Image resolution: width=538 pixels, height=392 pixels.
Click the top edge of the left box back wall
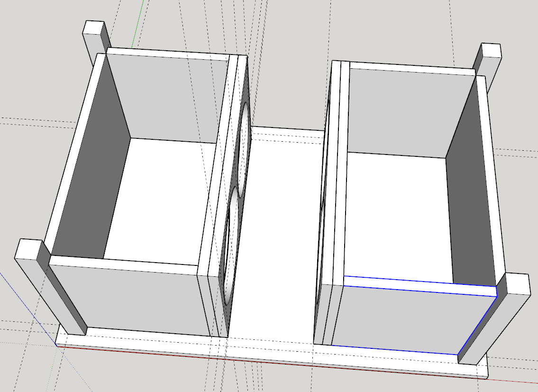[168, 54]
